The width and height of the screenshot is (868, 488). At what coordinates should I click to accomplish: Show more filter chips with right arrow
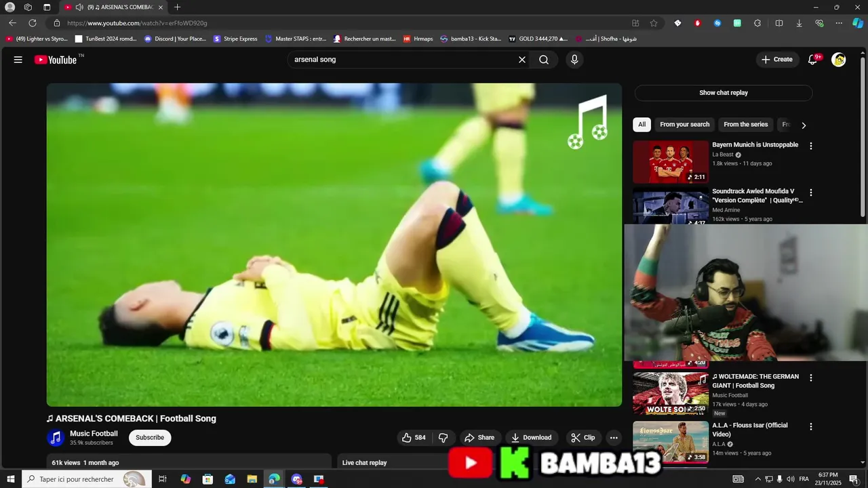pyautogui.click(x=804, y=125)
